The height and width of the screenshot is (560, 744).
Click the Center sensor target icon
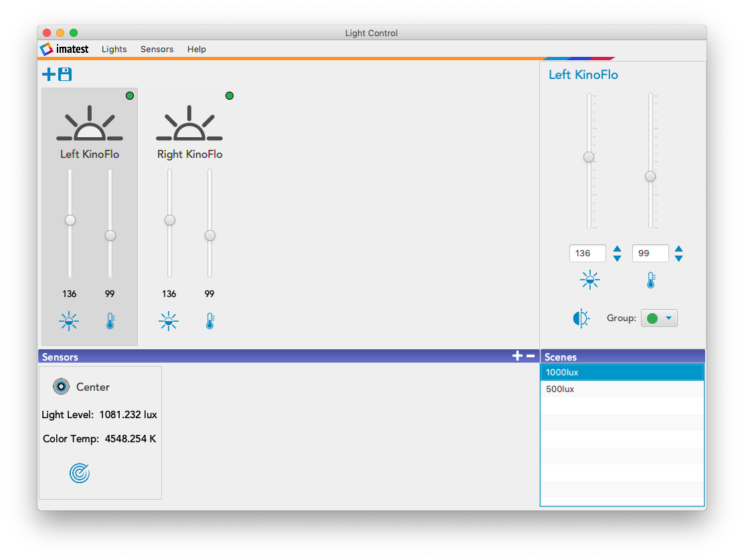pos(80,474)
